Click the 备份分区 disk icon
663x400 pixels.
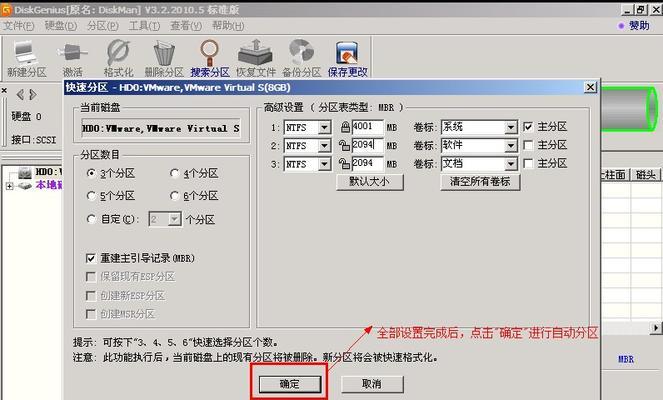coord(301,59)
